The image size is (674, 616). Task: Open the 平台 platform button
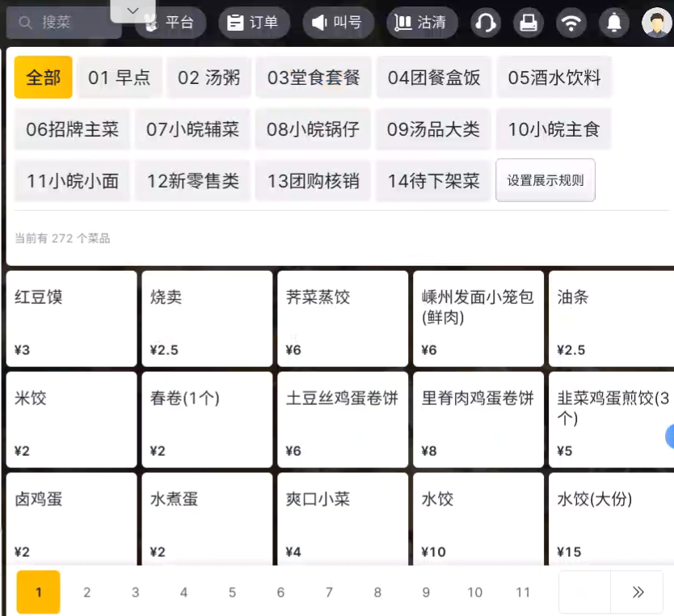pos(170,23)
